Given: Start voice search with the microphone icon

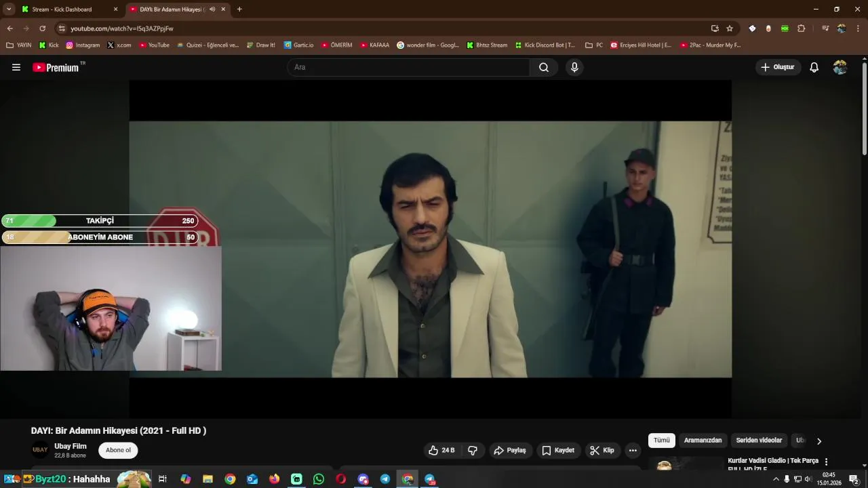Looking at the screenshot, I should [574, 67].
